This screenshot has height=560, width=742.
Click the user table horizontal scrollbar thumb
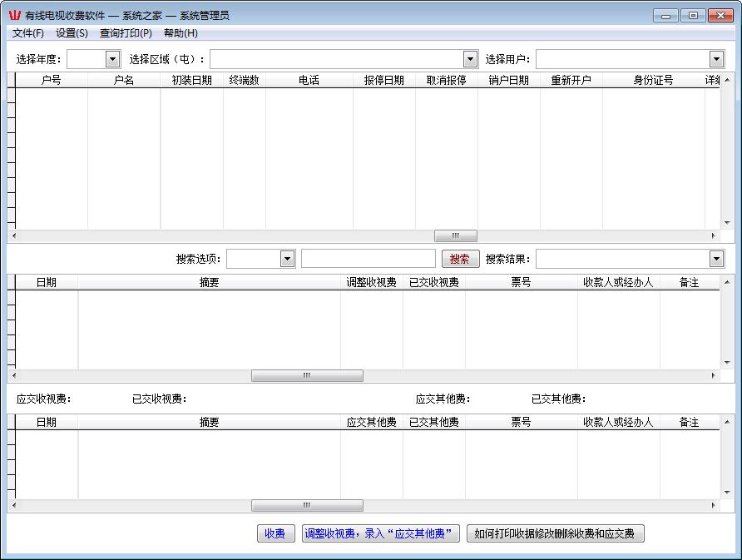[x=456, y=235]
